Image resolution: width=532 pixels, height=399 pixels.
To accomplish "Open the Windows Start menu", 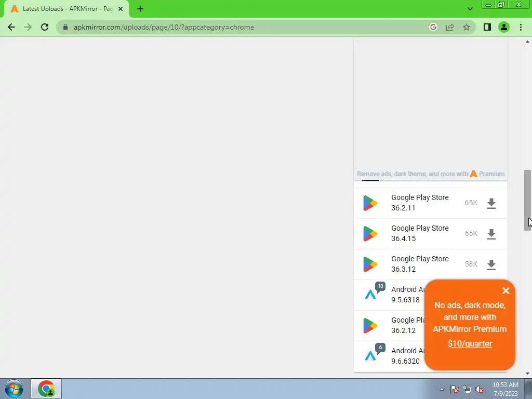I will (14, 389).
